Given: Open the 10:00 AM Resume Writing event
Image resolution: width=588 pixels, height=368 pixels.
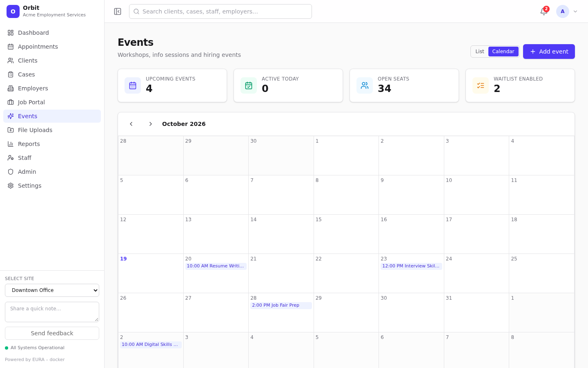Looking at the screenshot, I should pos(216,266).
